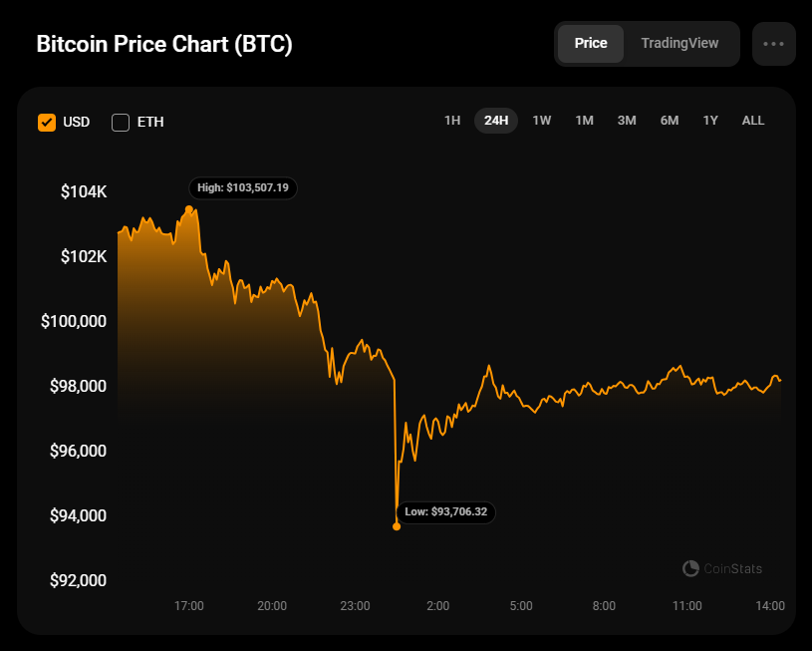
Task: Click the Low price marker dot
Action: tap(397, 526)
